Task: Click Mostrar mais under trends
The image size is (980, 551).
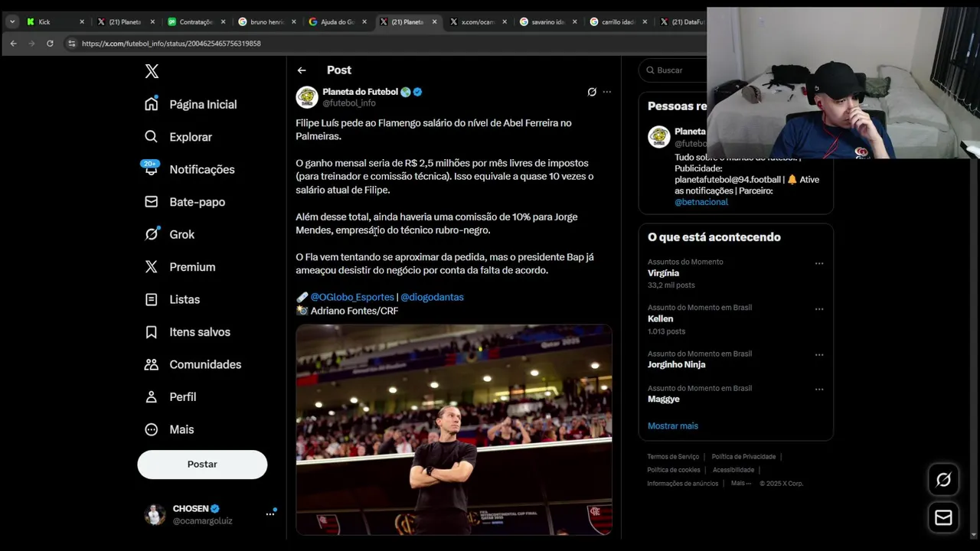Action: click(x=673, y=426)
